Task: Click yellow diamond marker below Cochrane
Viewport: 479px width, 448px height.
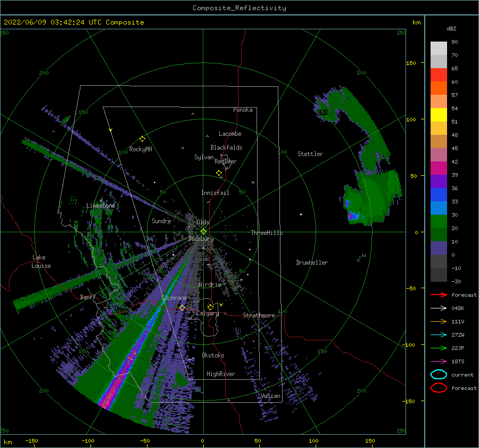Action: (x=182, y=307)
